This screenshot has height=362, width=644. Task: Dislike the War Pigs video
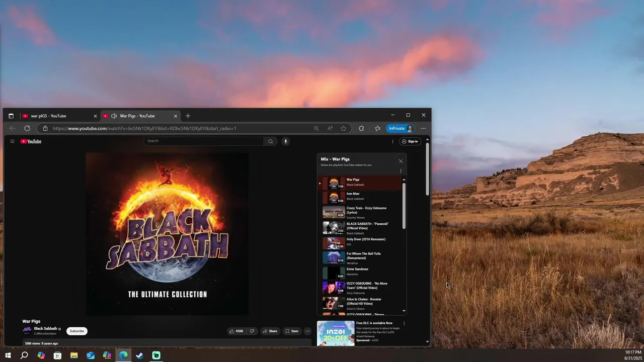coord(252,331)
